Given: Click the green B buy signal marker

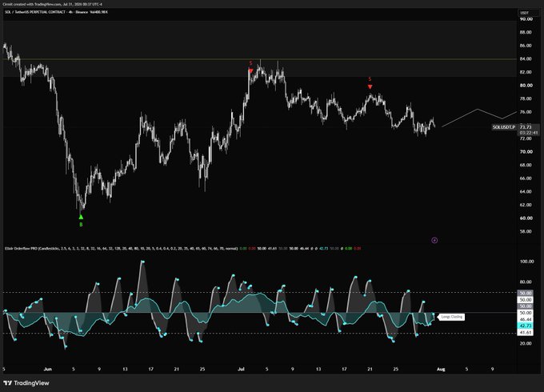Looking at the screenshot, I should coord(81,220).
